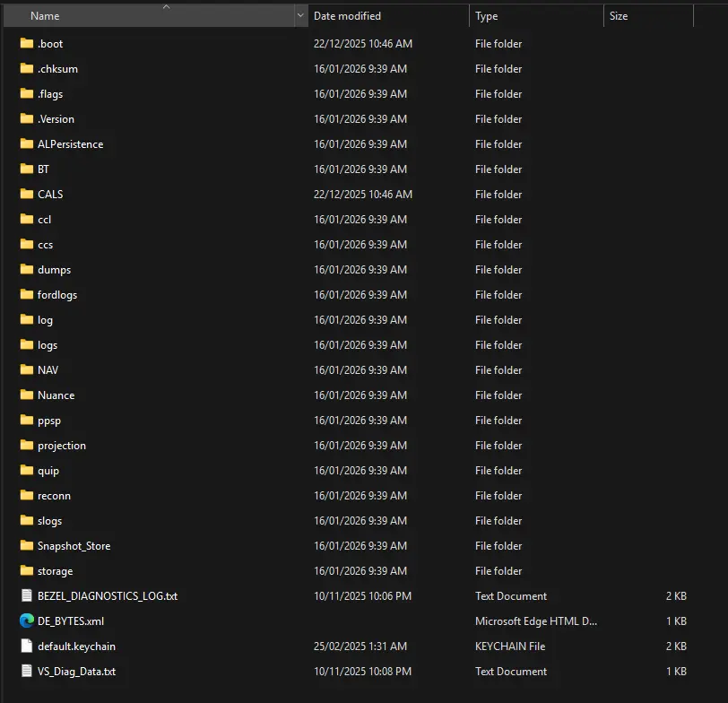Select the file name BEZEL_DIAGNOSTICS_LOG.txt
This screenshot has width=728, height=703.
[108, 595]
